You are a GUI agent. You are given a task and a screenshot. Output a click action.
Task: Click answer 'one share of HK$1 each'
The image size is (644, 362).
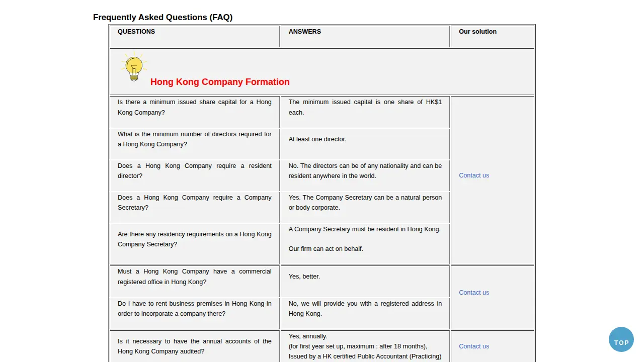coord(365,107)
